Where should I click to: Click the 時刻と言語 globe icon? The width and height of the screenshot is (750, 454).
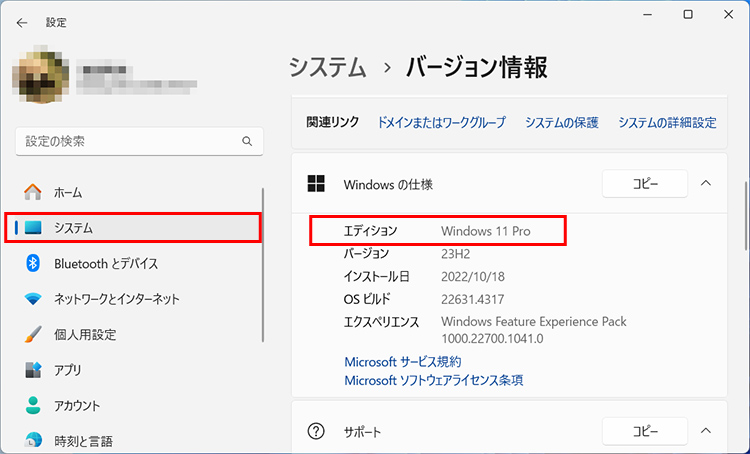(x=33, y=441)
